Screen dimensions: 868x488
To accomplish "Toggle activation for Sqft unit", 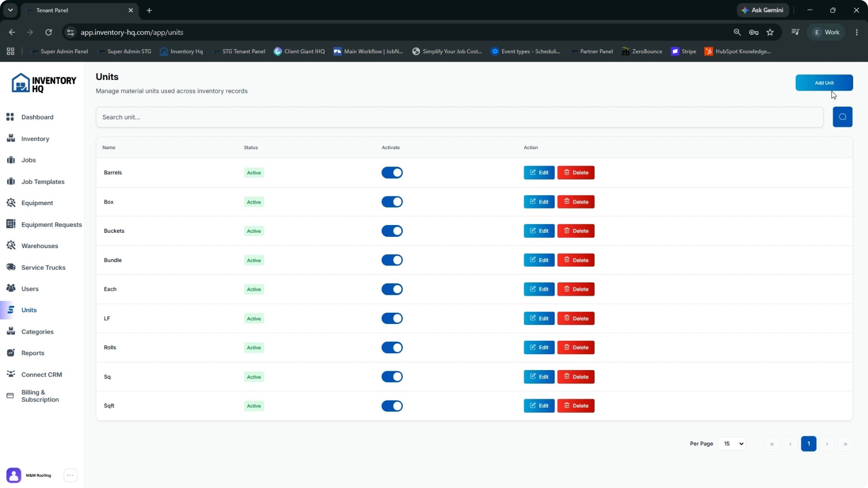I will click(x=392, y=406).
